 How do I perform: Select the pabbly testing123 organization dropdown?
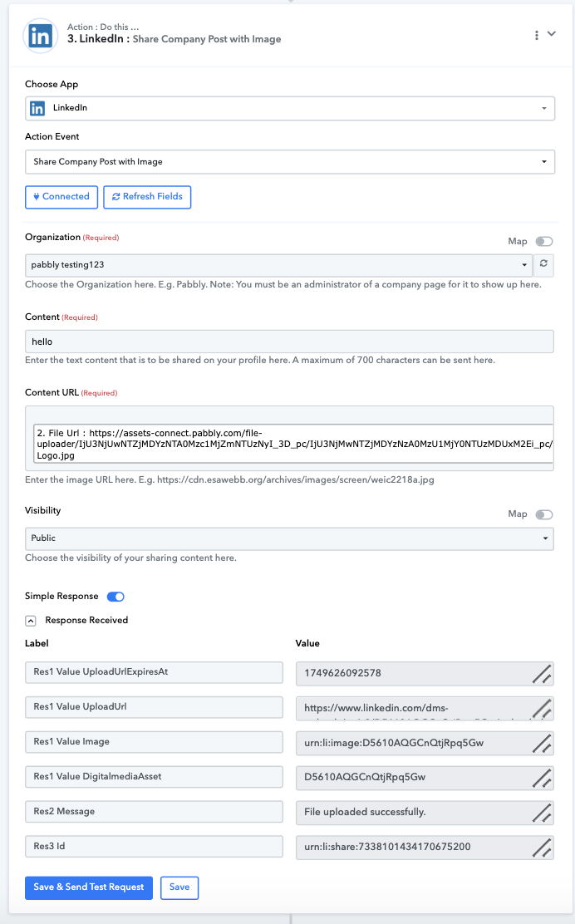[x=278, y=265]
